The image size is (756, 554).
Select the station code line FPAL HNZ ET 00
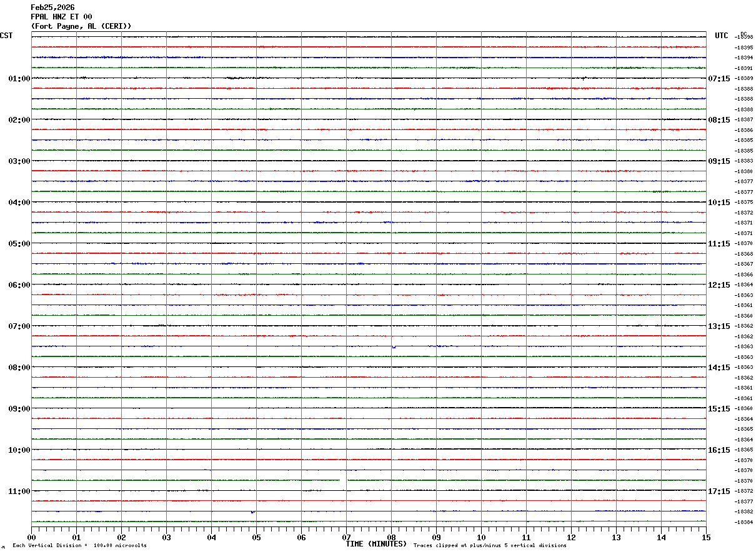coord(61,17)
